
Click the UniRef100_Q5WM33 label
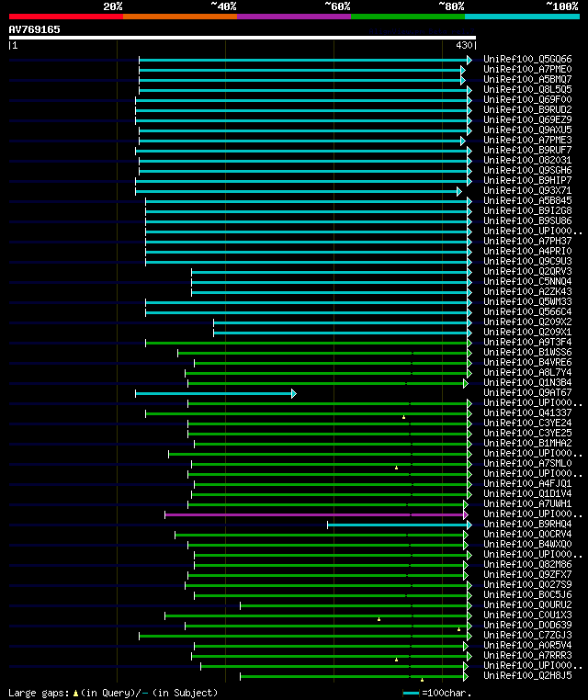pyautogui.click(x=527, y=302)
